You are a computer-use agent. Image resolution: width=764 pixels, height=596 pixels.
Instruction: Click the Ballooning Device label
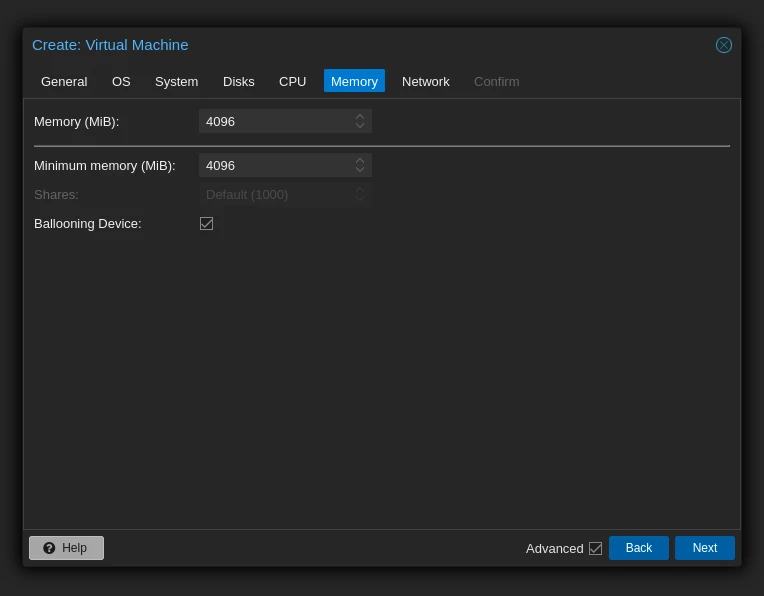[x=88, y=224]
